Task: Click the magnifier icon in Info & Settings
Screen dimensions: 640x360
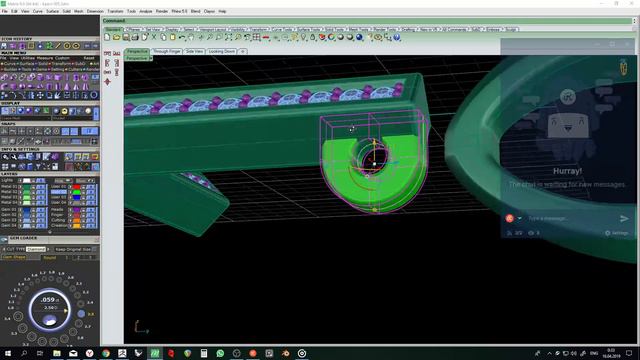Action: coord(5,157)
